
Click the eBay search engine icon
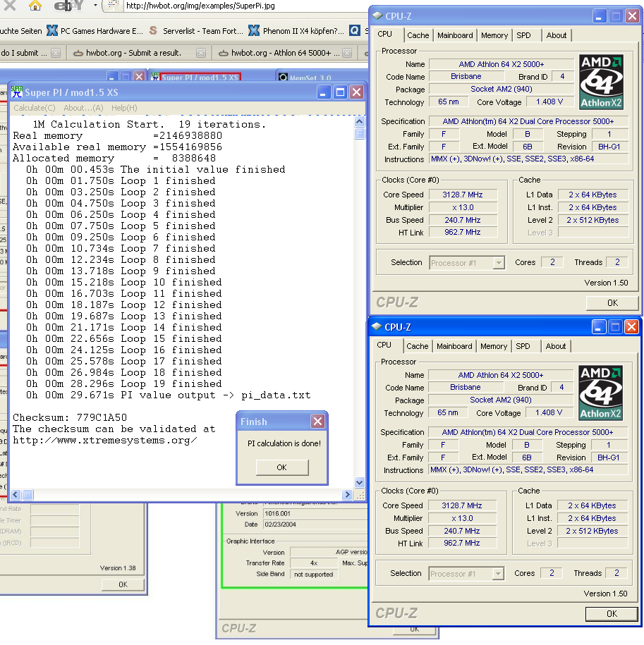point(68,6)
